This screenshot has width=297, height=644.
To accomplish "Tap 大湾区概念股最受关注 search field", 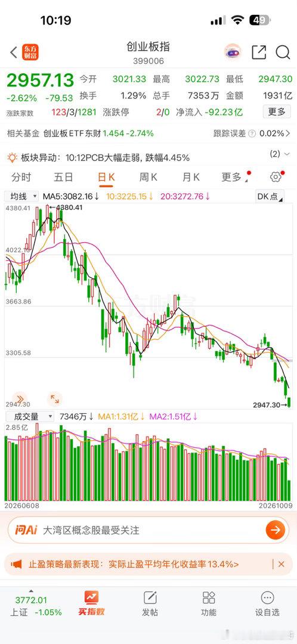I will [148, 530].
